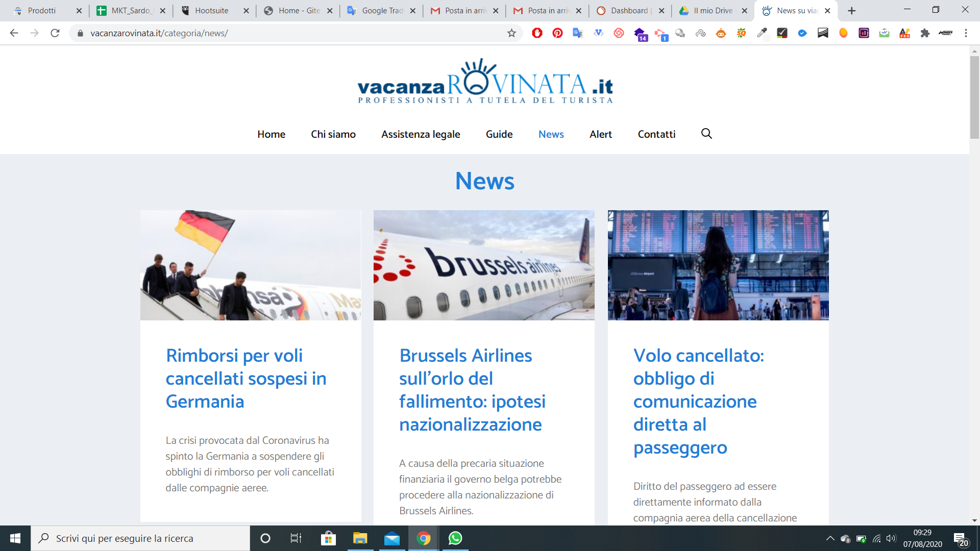Click the airport departures board thumbnail
This screenshot has height=551, width=980.
718,265
